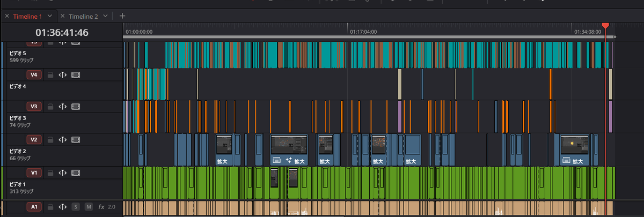Image resolution: width=644 pixels, height=217 pixels.
Task: Close the Timeline 1 tab
Action: [6, 16]
